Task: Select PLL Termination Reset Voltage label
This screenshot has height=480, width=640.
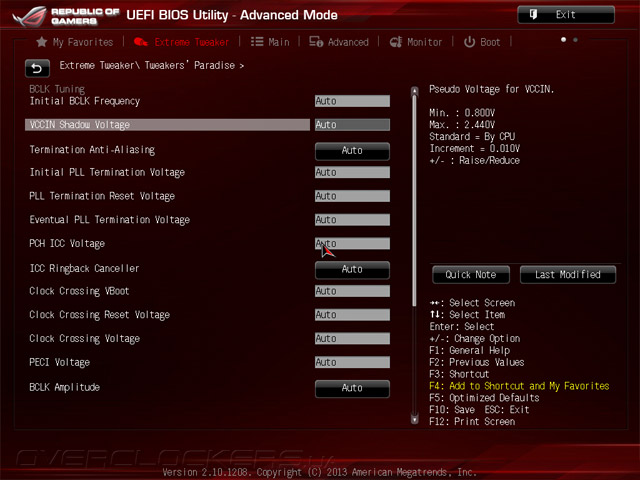Action: coord(102,196)
